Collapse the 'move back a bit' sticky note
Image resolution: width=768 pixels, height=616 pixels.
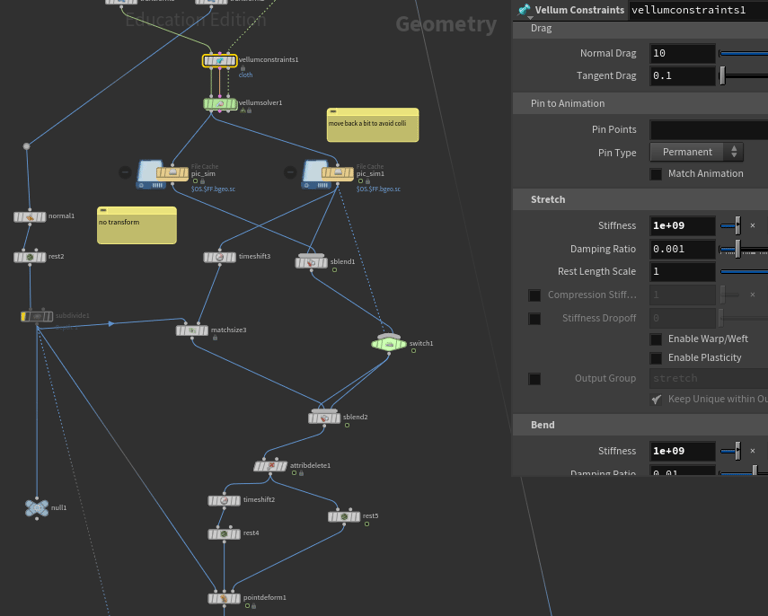333,112
